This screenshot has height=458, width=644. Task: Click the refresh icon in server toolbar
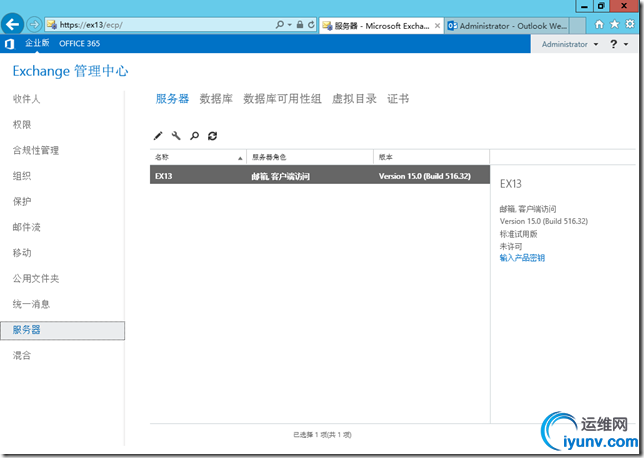pos(212,136)
